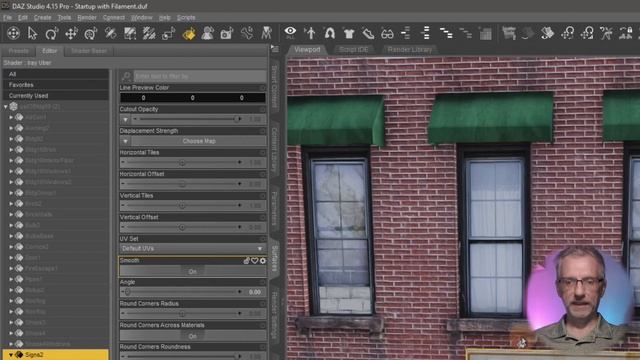Select the Surface Selection tool
Viewport: 640px width, 360px height.
[x=130, y=33]
